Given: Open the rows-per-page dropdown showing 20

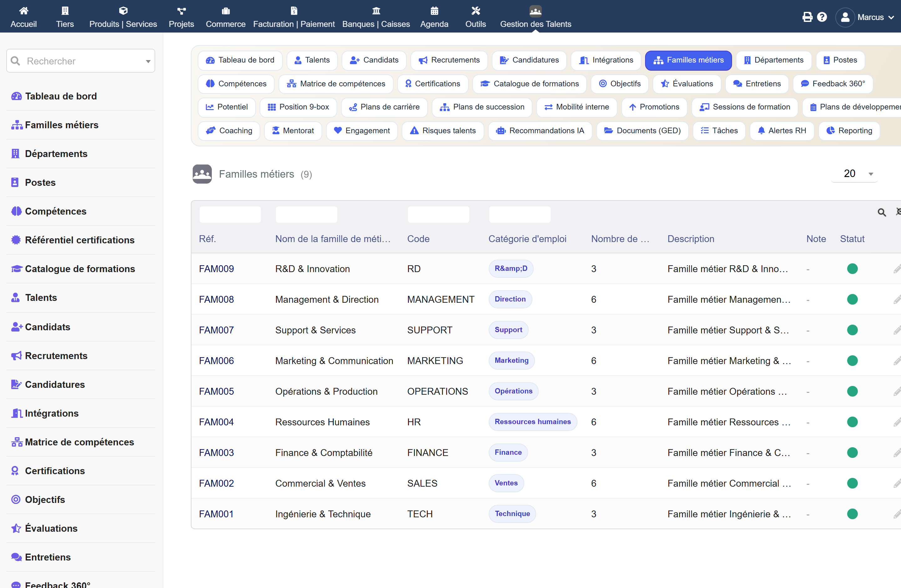Looking at the screenshot, I should [x=854, y=174].
